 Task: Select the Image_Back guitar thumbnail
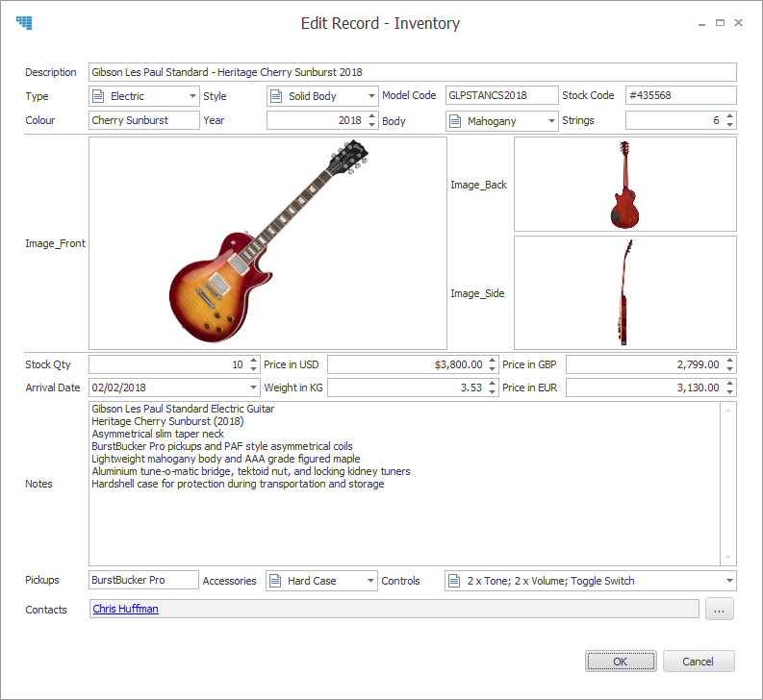click(625, 184)
